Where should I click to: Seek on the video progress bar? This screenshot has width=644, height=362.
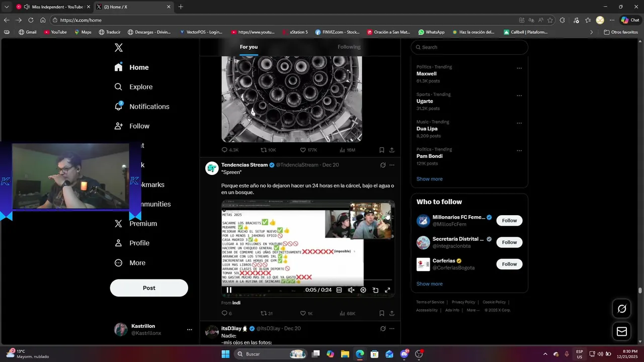click(308, 280)
